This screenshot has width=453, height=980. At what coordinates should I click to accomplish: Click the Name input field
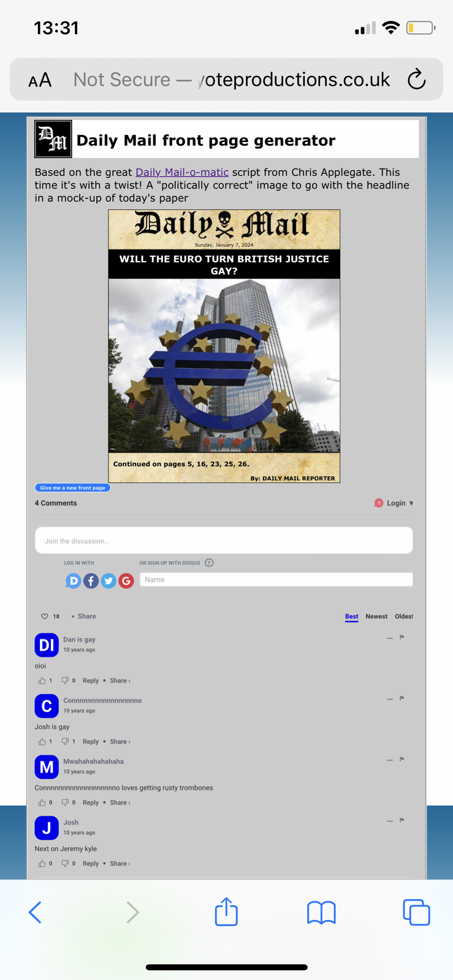276,579
